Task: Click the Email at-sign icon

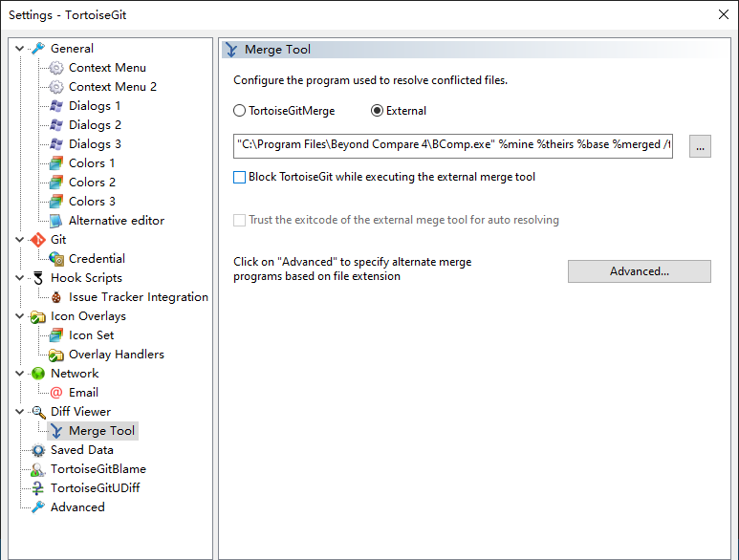Action: point(56,393)
